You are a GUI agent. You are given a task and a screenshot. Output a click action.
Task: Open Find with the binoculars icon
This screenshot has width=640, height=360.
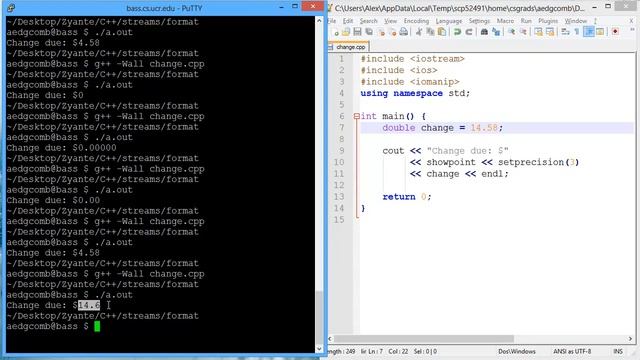pos(484,32)
